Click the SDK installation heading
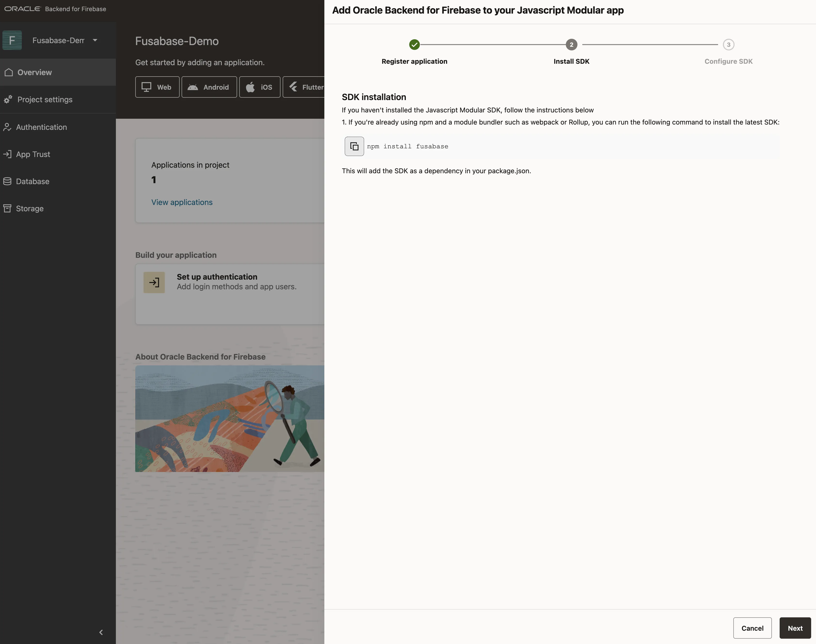Viewport: 816px width, 644px height. (374, 97)
